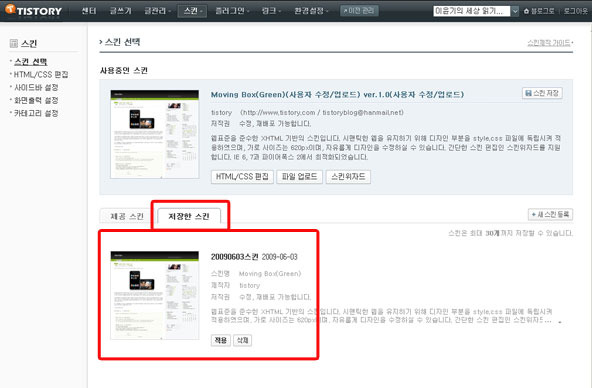Image resolution: width=592 pixels, height=388 pixels.
Task: Click the 스킨 저장 button
Action: click(542, 93)
